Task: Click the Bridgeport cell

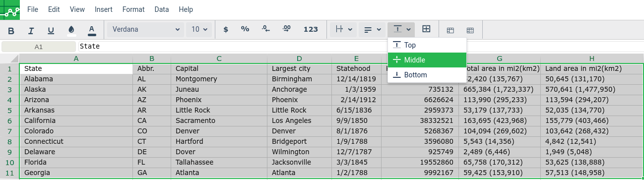Action: click(299, 141)
